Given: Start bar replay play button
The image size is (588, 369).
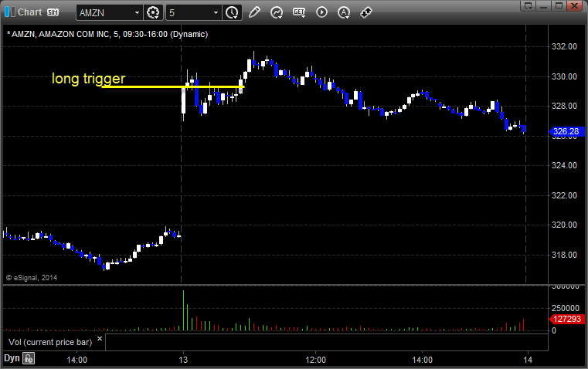Looking at the screenshot, I should pos(321,12).
